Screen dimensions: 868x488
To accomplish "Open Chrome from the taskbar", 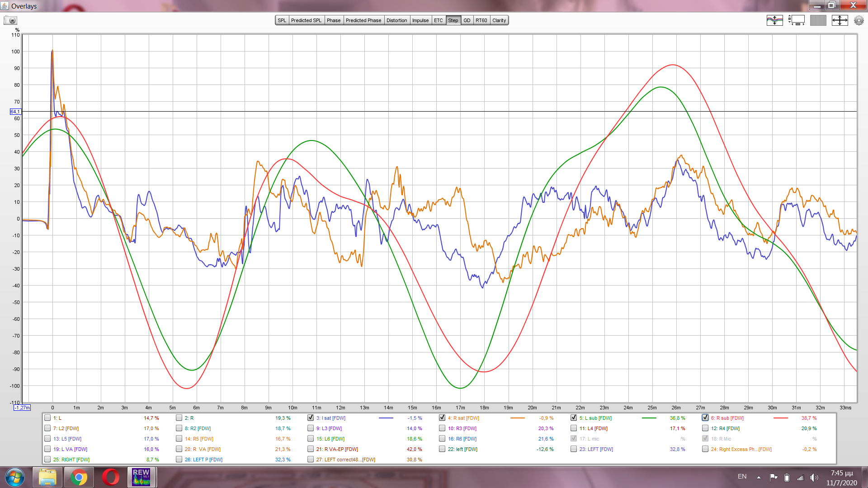I will click(x=79, y=477).
